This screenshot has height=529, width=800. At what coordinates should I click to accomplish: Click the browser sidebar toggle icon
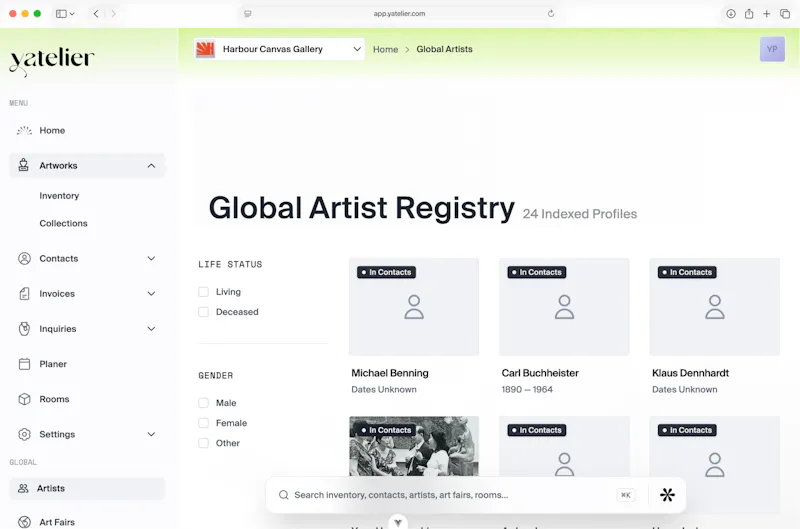click(61, 14)
